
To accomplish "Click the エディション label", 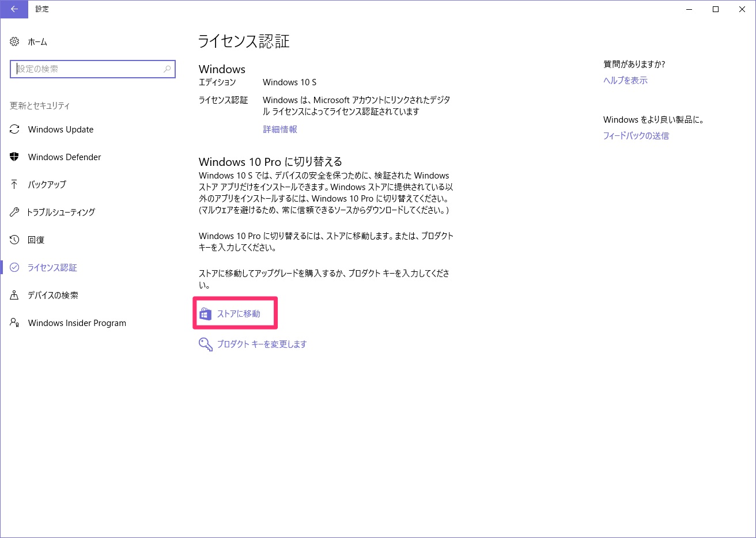I will pos(218,82).
